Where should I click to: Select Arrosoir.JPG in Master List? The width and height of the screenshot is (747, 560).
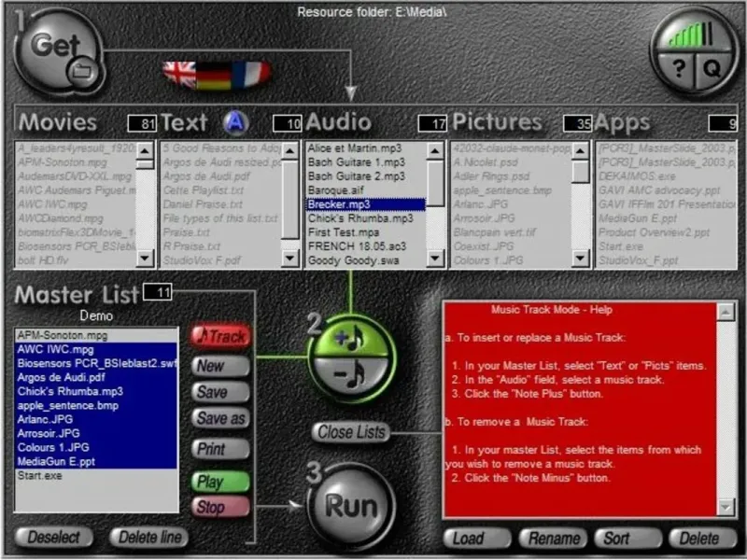pyautogui.click(x=97, y=434)
